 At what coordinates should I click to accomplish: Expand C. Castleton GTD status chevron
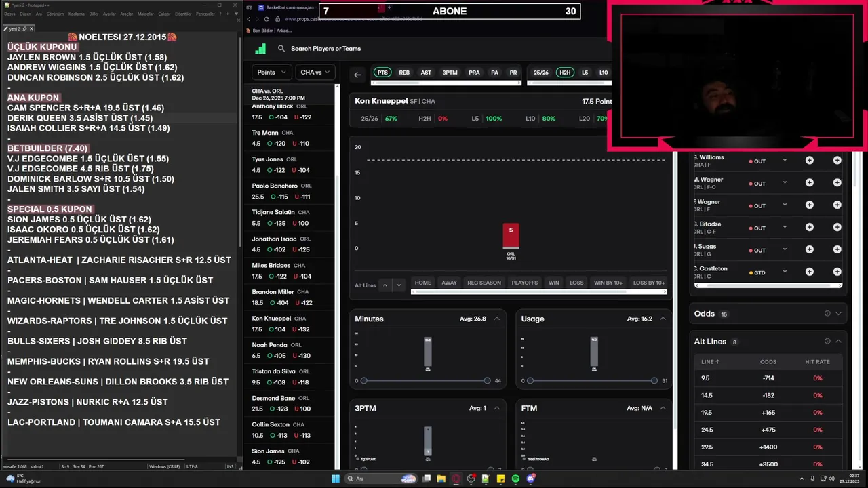[x=785, y=272]
